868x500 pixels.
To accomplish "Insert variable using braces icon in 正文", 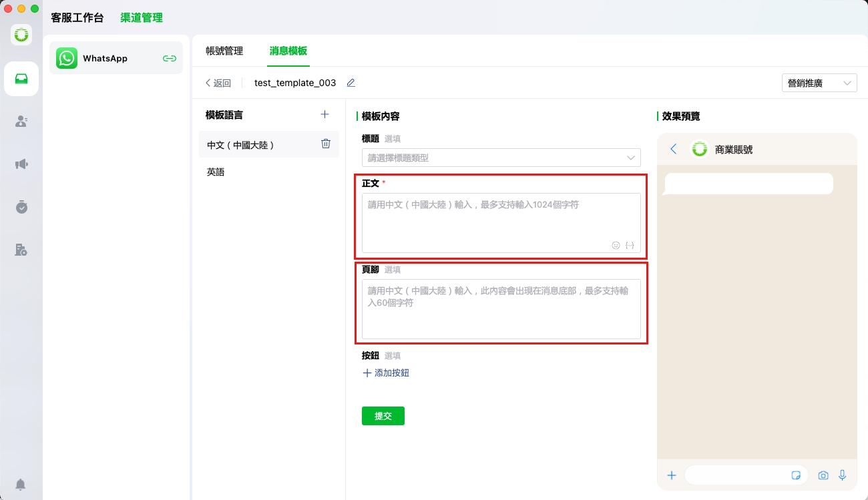I will click(630, 245).
